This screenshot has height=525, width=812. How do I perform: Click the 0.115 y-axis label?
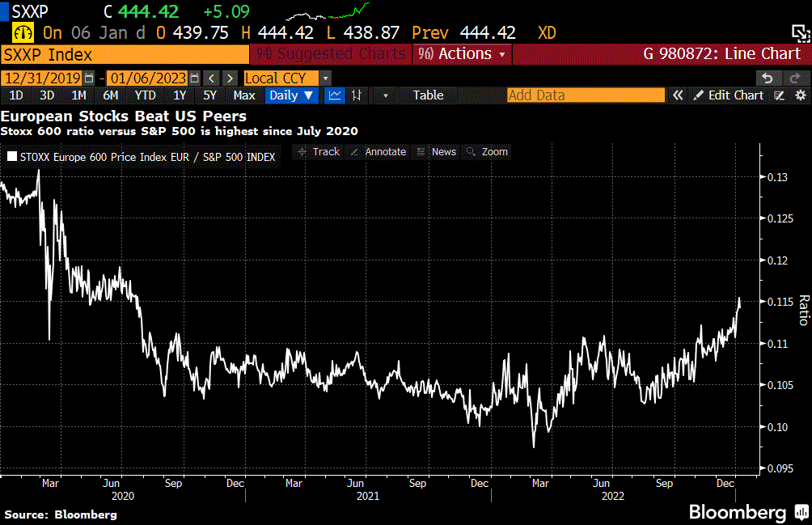point(780,302)
